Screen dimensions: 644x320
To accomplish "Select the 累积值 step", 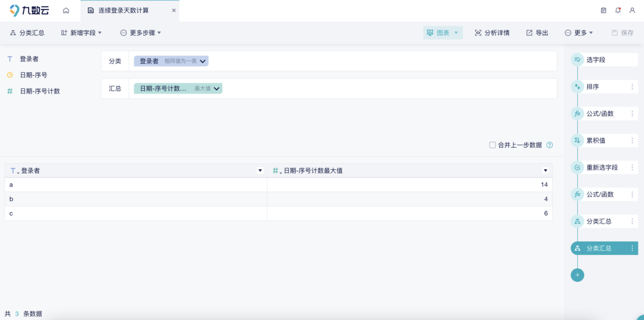I will (604, 140).
